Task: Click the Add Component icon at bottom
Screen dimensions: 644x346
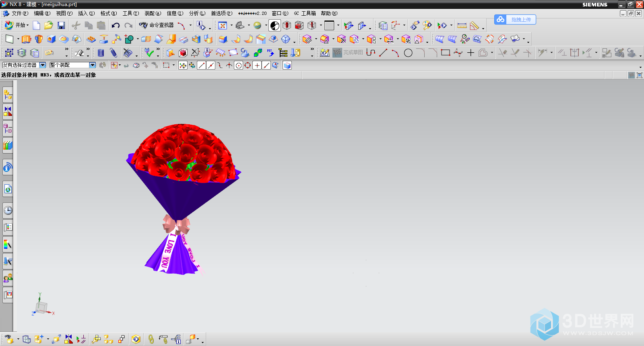Action: tap(39, 339)
